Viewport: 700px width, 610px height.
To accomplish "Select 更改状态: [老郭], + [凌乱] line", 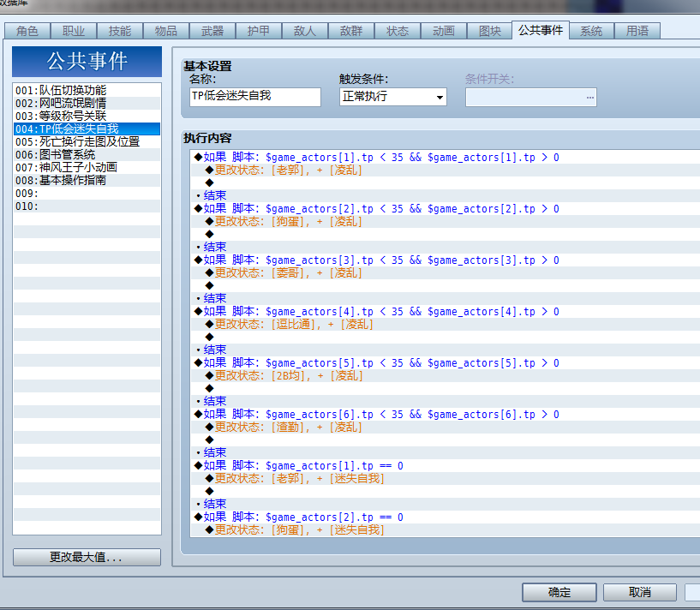I will [x=445, y=170].
